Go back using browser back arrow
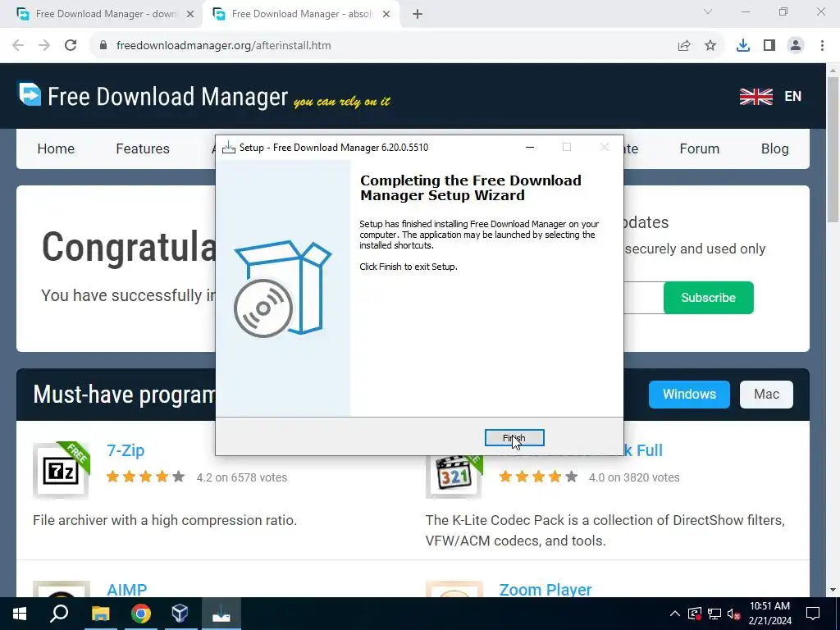This screenshot has width=840, height=630. [18, 46]
